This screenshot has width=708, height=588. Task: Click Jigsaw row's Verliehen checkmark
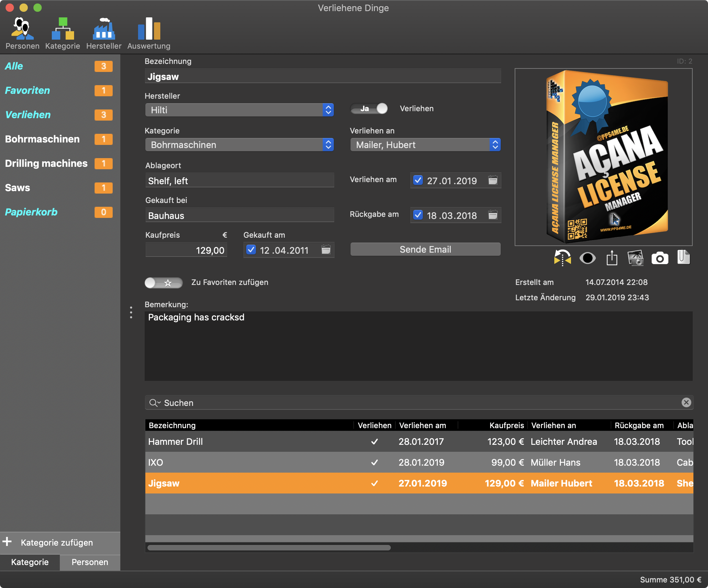375,483
